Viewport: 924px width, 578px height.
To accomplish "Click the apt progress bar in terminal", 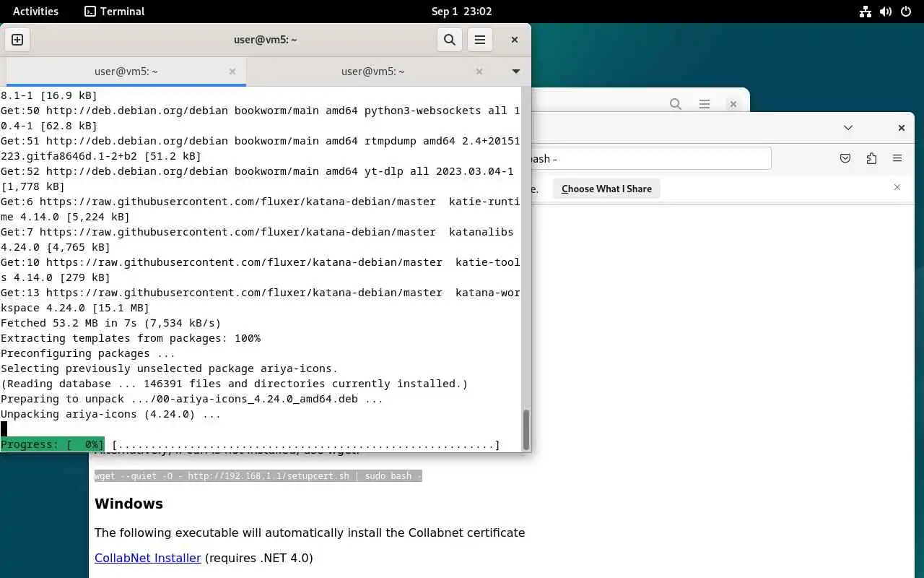I will [x=250, y=444].
